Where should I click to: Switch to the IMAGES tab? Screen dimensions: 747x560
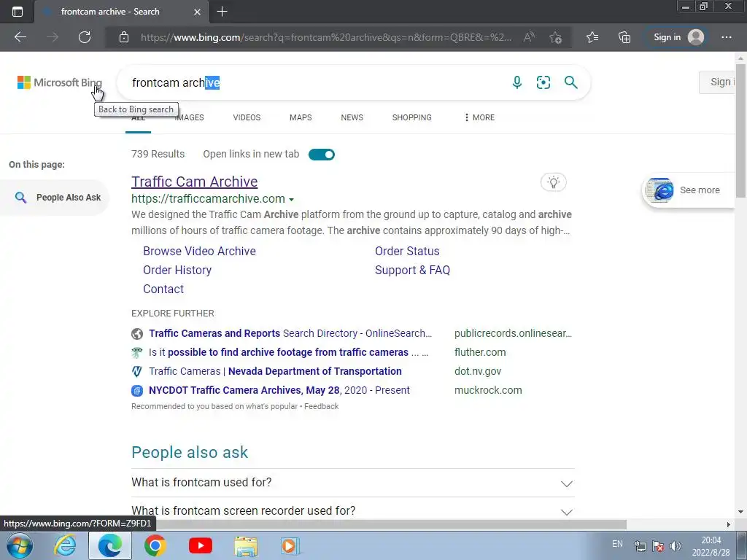point(189,117)
